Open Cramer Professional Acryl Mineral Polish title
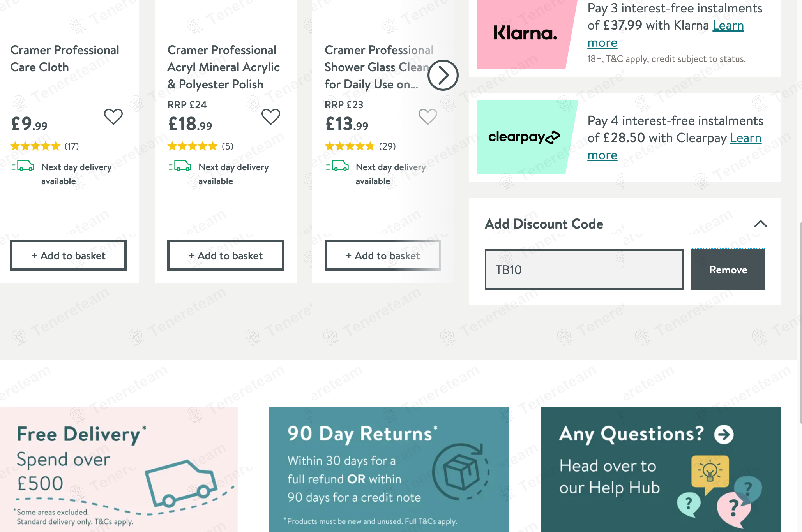This screenshot has height=532, width=802. (223, 67)
